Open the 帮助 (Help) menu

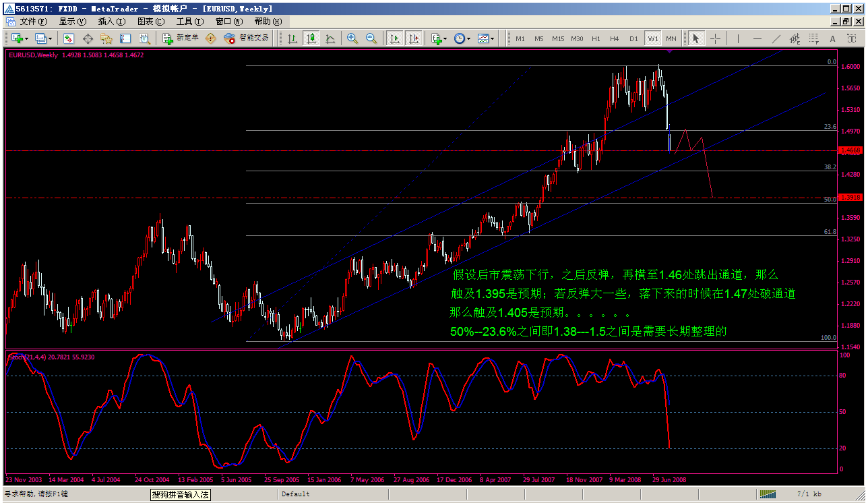[268, 22]
